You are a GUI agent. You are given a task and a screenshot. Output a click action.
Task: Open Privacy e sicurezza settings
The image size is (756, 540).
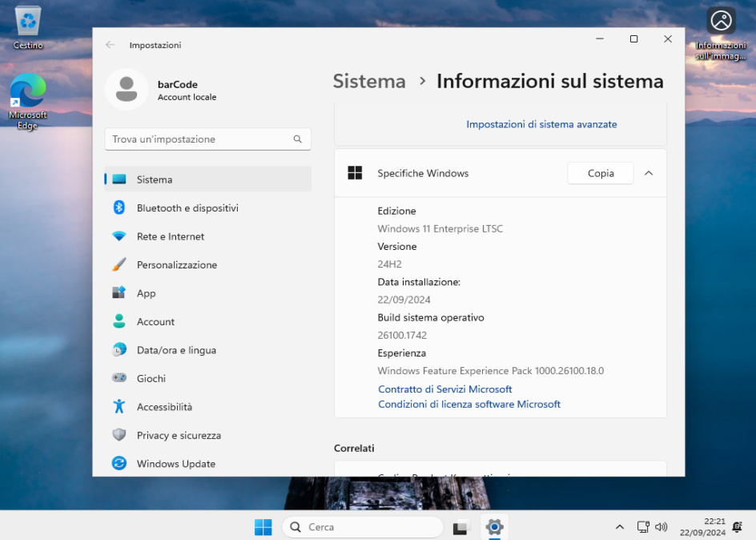click(x=207, y=435)
